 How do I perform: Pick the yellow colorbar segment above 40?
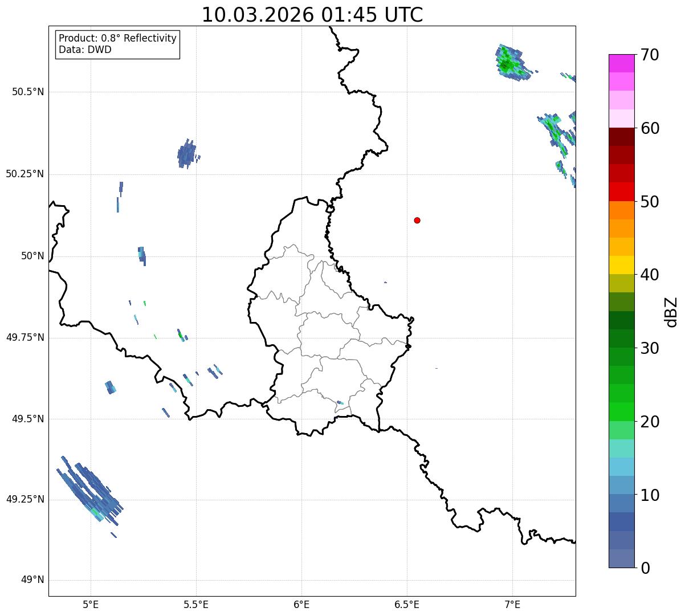pyautogui.click(x=621, y=265)
